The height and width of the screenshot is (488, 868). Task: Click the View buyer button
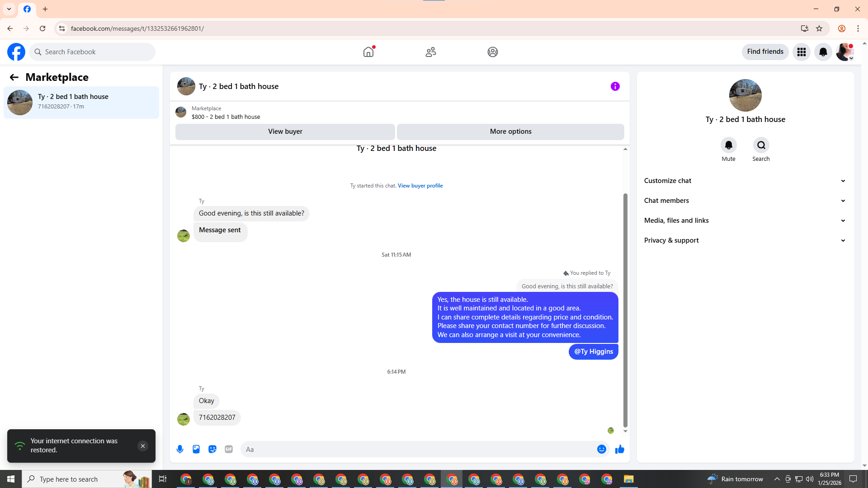coord(285,131)
